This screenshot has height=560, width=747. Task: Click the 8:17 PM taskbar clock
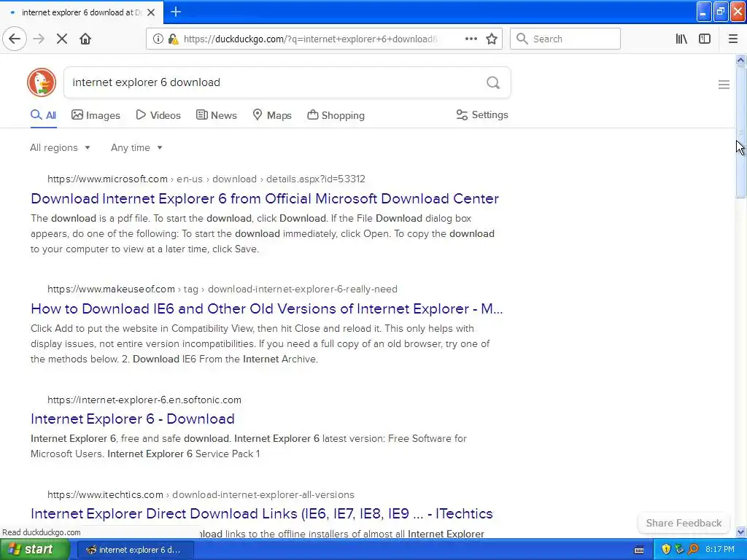click(x=719, y=550)
